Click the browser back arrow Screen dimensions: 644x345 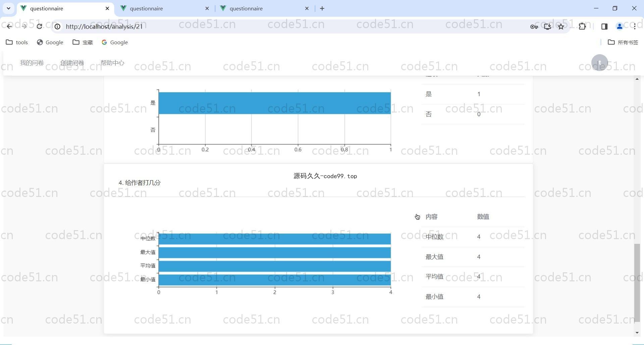[9, 26]
